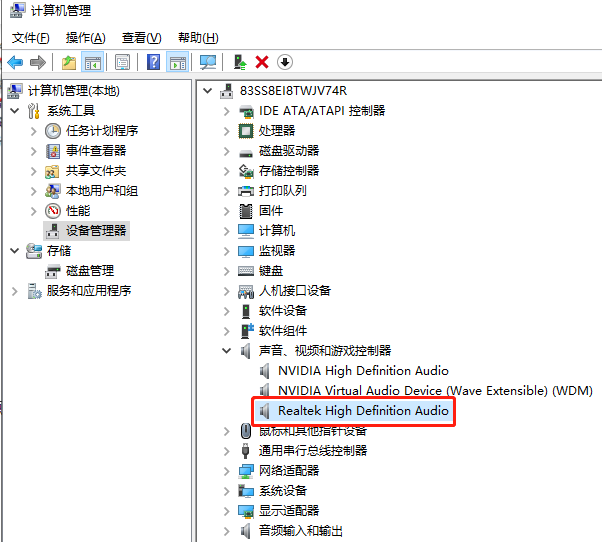
Task: Click the blue question mark help icon
Action: coord(154,62)
